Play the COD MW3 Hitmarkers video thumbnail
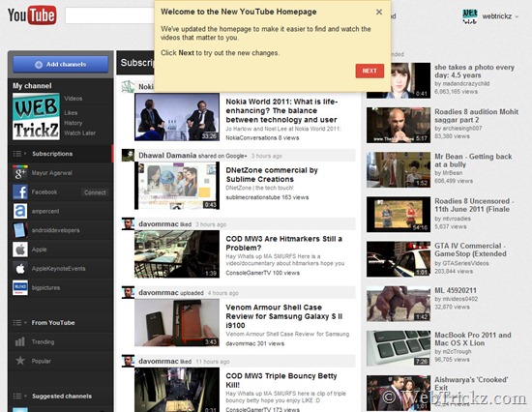Image resolution: width=532 pixels, height=412 pixels. tap(177, 253)
